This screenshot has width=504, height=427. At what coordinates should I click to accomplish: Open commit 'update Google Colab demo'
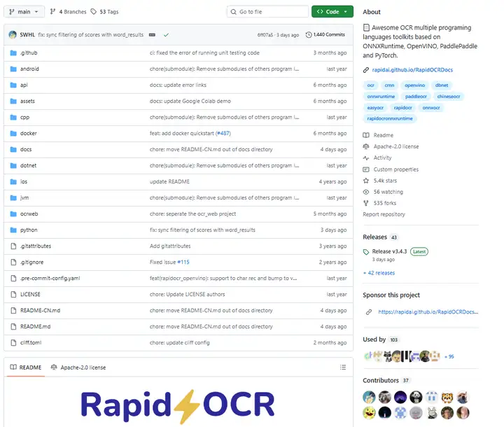[190, 101]
